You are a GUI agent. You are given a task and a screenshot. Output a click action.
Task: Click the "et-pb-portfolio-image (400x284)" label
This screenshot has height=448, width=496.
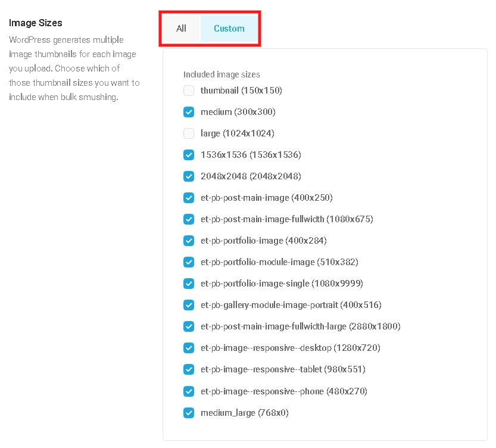coord(264,241)
